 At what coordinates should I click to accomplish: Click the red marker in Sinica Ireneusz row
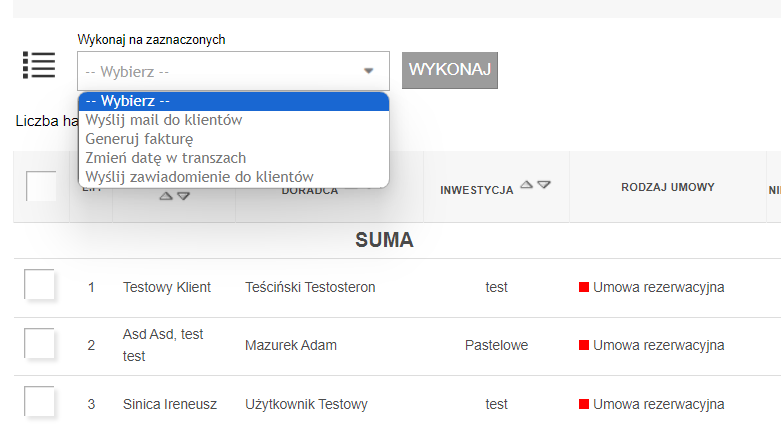click(584, 404)
